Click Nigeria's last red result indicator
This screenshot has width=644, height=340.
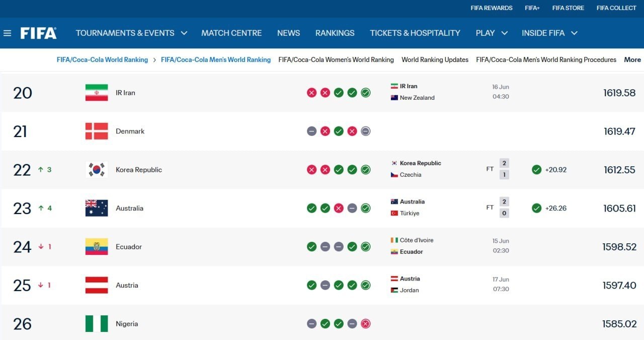[x=366, y=324]
